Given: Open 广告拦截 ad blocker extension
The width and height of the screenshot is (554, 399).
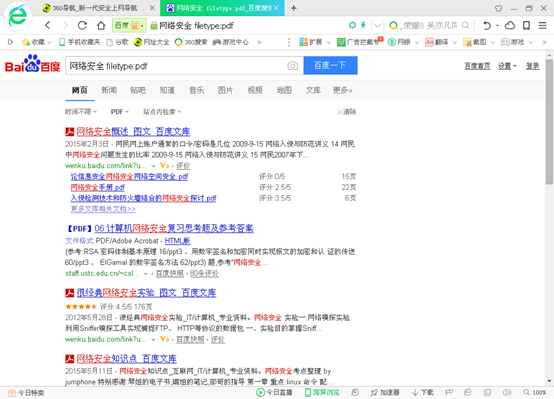Looking at the screenshot, I should [360, 42].
